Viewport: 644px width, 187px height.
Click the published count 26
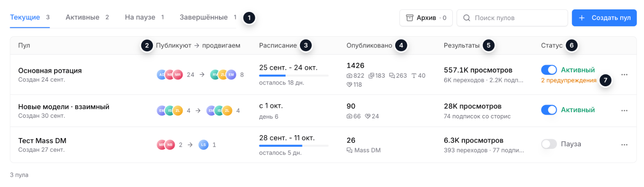(351, 140)
